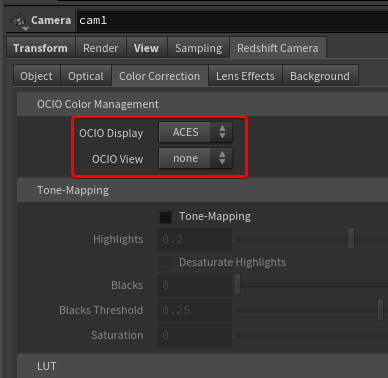The height and width of the screenshot is (378, 388).
Task: Click the Camera node gear icon
Action: pyautogui.click(x=18, y=21)
